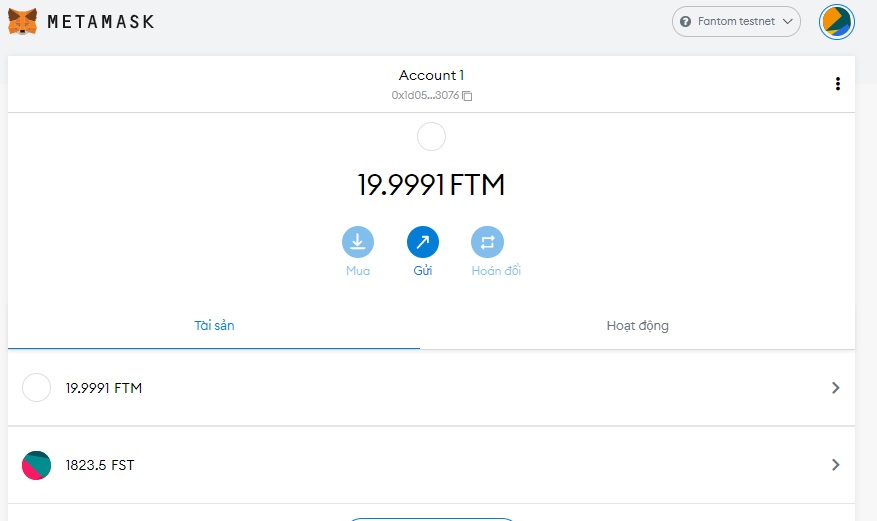Open the 19.9991 FTM asset row
The image size is (877, 521).
[431, 388]
